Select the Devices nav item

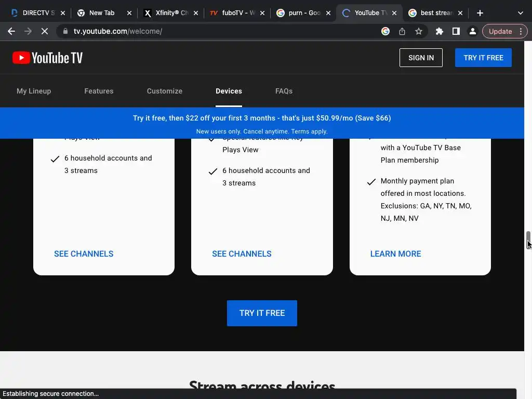tap(229, 91)
